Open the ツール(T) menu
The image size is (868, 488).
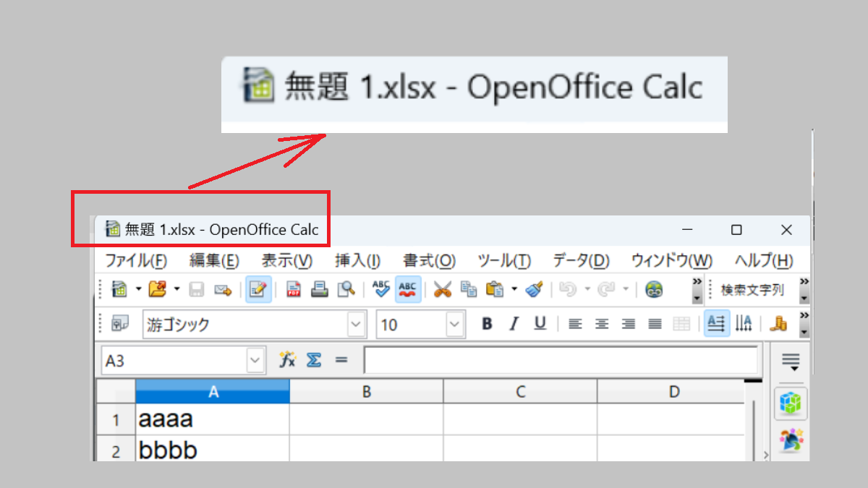(504, 261)
